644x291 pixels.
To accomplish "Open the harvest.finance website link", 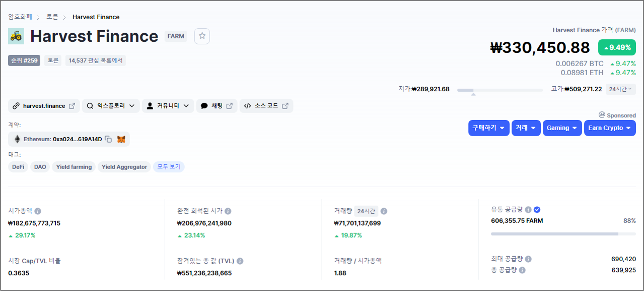I will pos(44,106).
